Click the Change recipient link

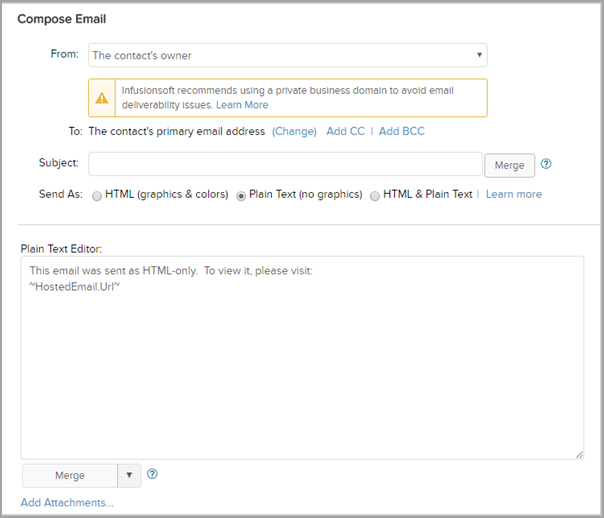coord(294,131)
